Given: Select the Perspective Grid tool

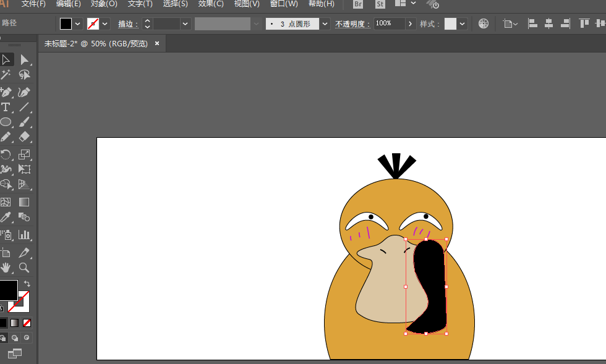Looking at the screenshot, I should [x=24, y=184].
